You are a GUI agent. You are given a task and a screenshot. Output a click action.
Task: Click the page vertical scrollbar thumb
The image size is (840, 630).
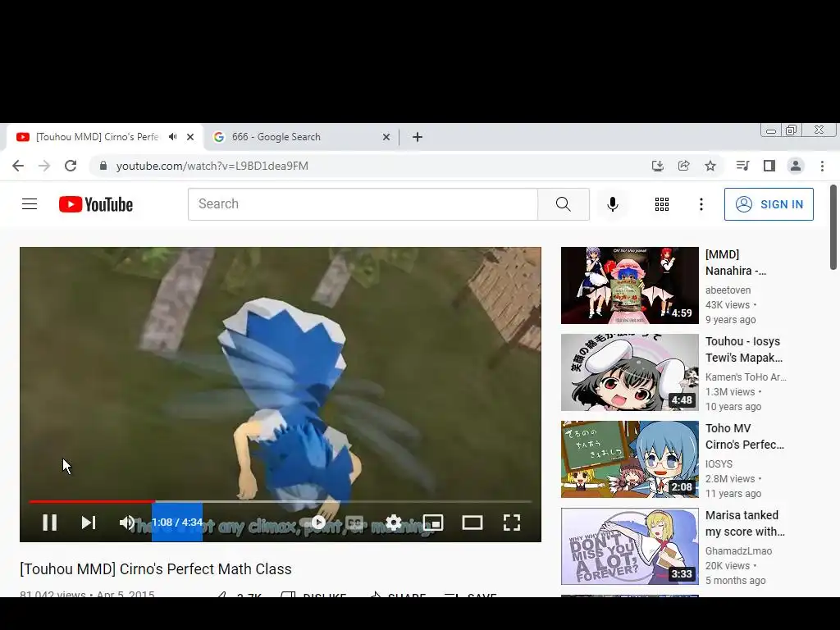pos(833,227)
